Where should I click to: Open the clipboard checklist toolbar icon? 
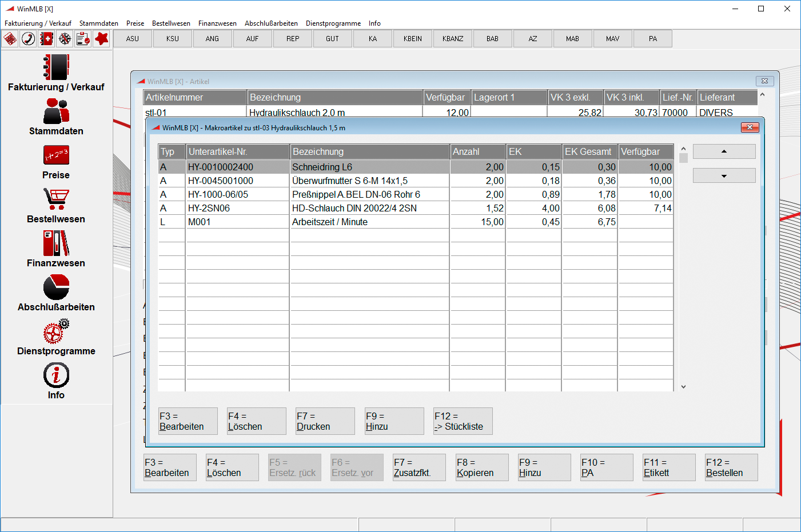(83, 39)
